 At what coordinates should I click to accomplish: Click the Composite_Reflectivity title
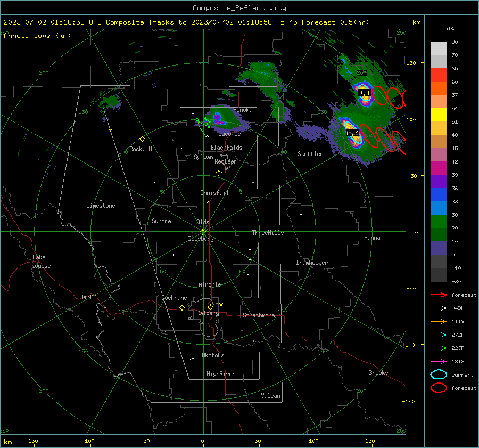pos(240,8)
